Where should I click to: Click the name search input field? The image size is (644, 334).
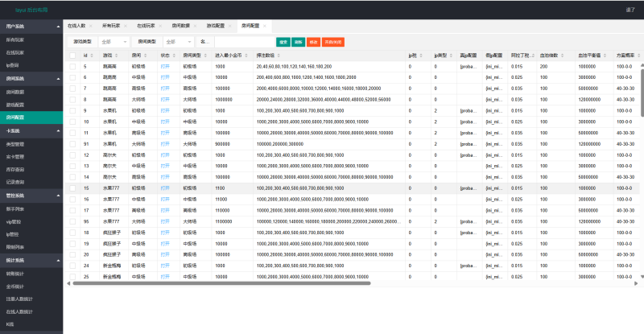pyautogui.click(x=245, y=42)
